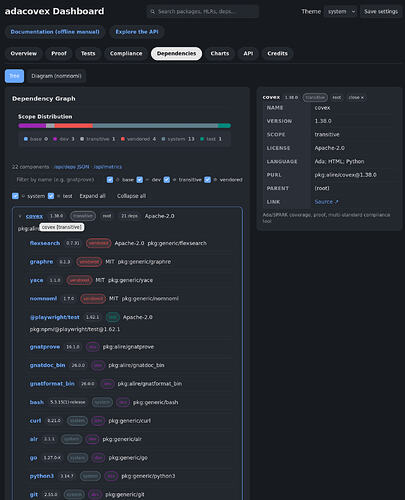
Task: Click the red vendored segment of scope bar
Action: [74, 126]
